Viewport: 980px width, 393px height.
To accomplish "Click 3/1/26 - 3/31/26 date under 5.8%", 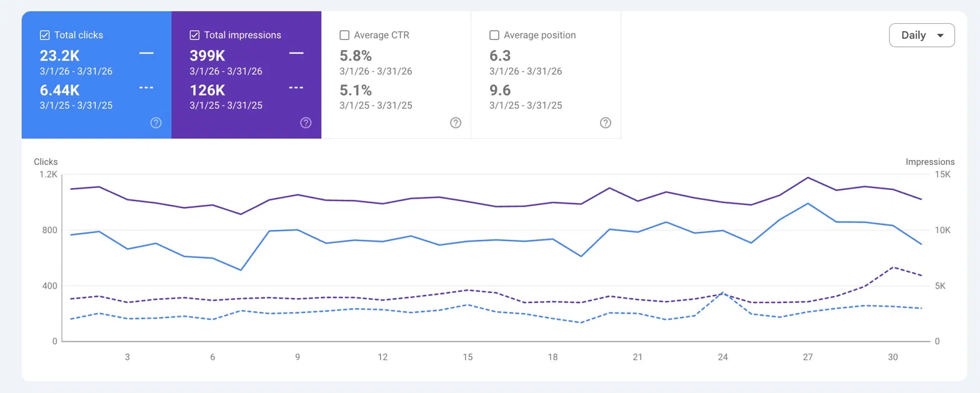I will coord(376,71).
